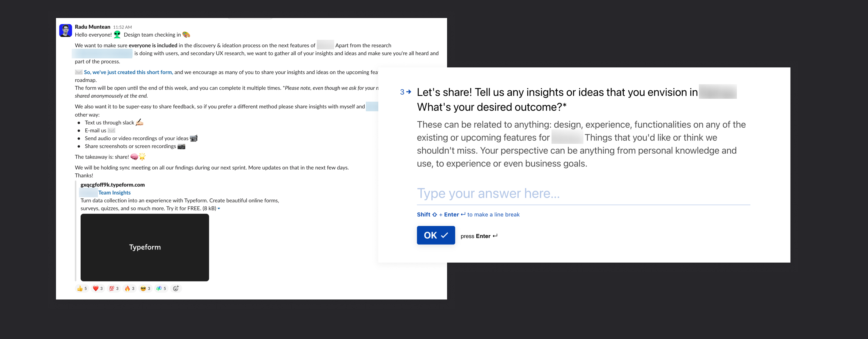Screen dimensions: 868x339
Task: Click the 11:52 AM message timestamp
Action: [122, 27]
